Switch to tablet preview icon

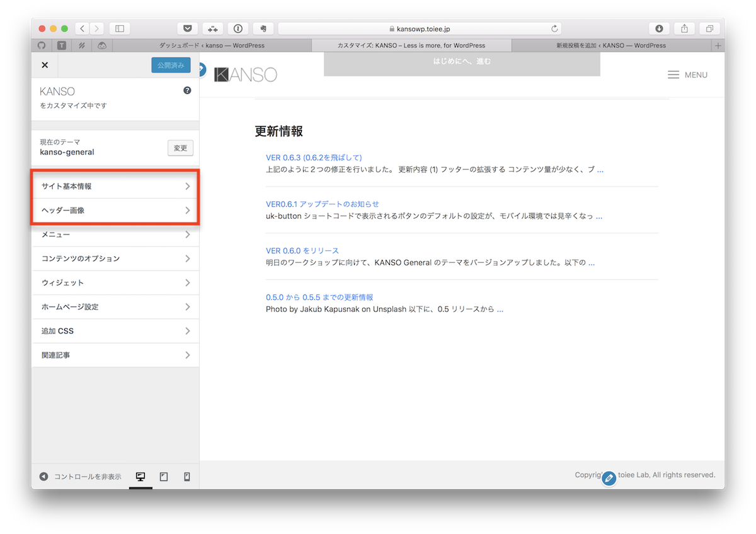tap(164, 477)
